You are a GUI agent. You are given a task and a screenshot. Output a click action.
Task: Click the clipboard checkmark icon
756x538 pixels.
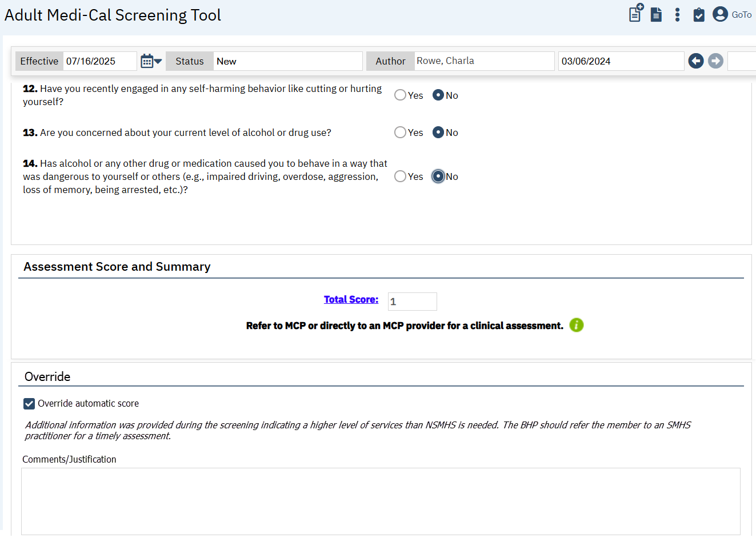698,15
